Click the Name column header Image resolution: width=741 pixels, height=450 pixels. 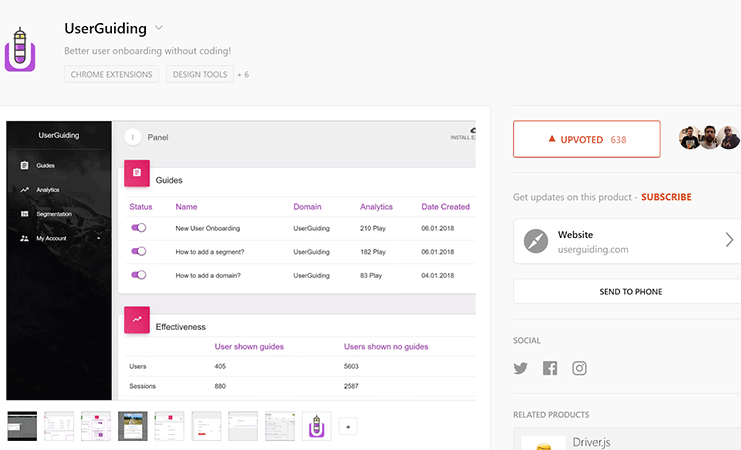(x=186, y=207)
